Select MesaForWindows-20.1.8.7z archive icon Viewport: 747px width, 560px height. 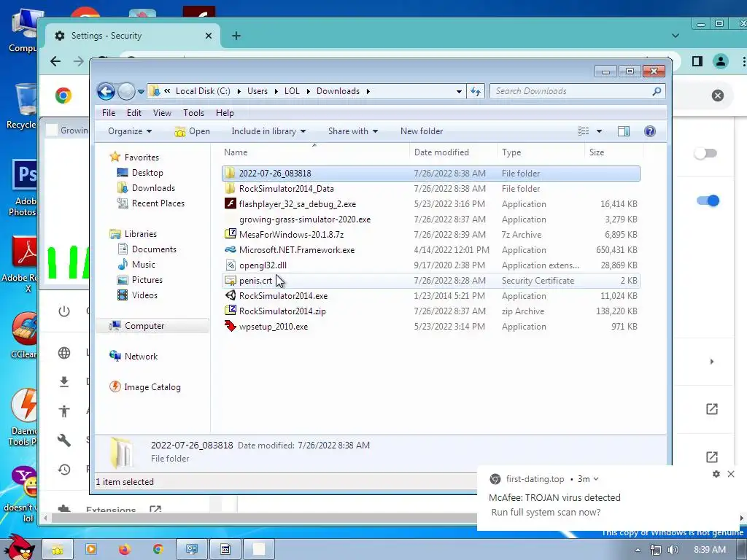click(231, 234)
